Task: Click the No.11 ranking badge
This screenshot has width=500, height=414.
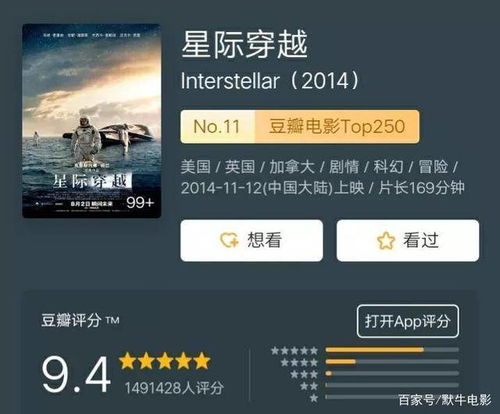Action: 218,127
